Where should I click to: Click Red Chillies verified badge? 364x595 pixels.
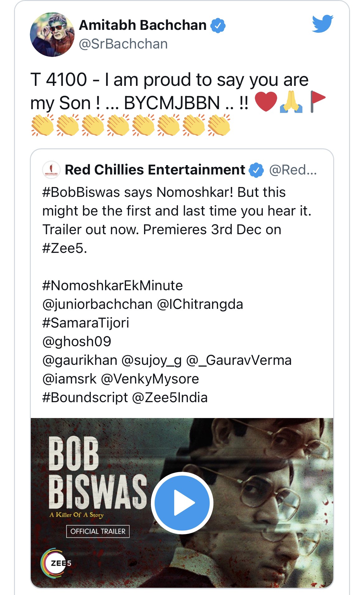(256, 170)
